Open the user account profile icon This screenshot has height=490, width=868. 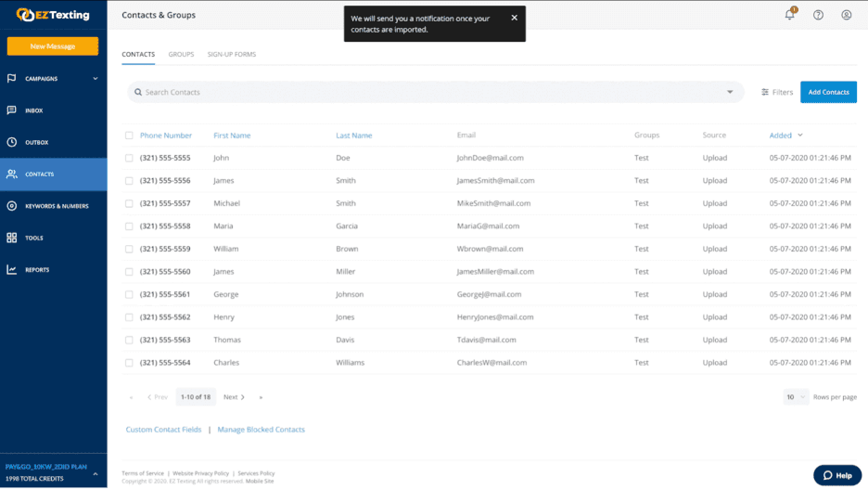click(x=846, y=15)
